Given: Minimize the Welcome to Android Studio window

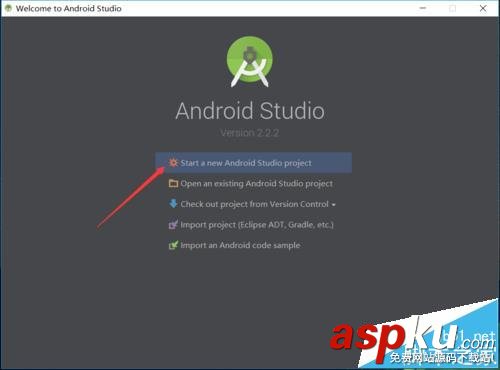Looking at the screenshot, I should click(x=423, y=8).
